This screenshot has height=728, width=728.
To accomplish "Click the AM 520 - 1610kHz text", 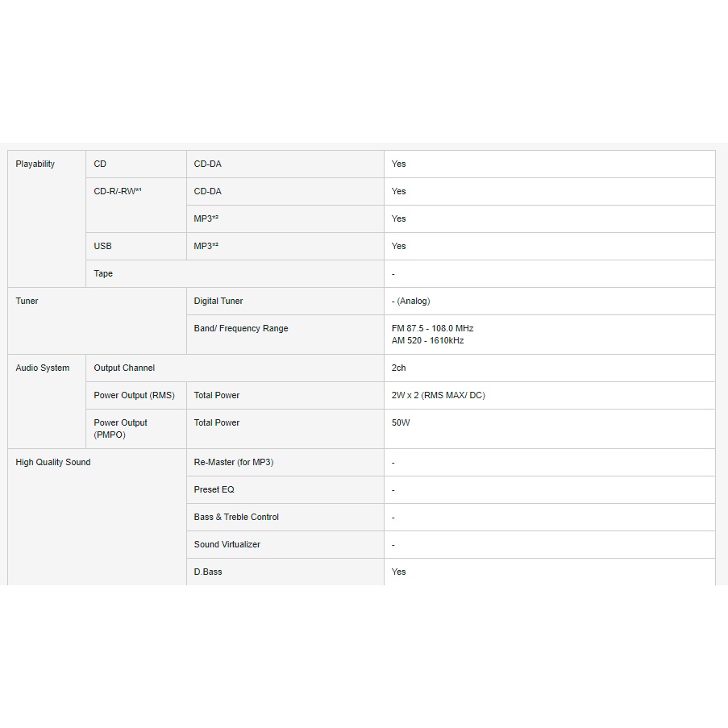I will click(x=427, y=341).
